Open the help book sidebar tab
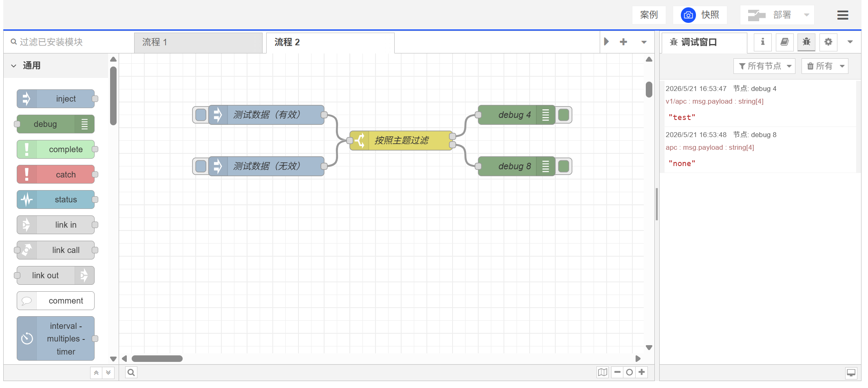 784,42
